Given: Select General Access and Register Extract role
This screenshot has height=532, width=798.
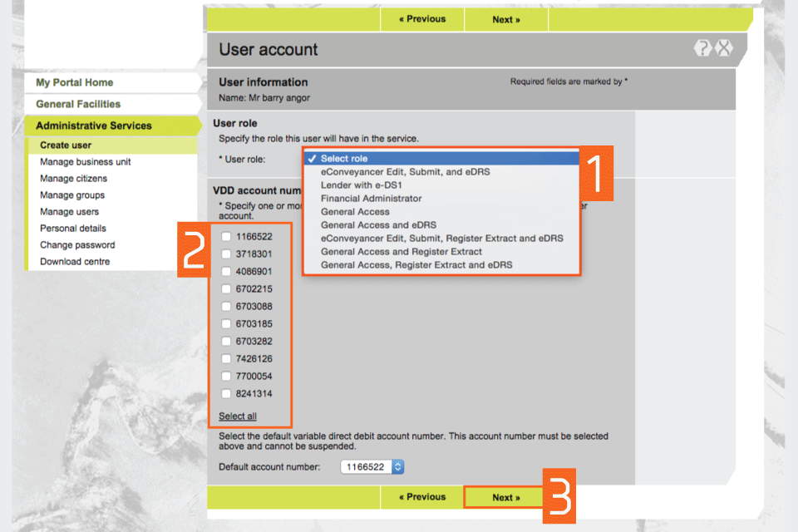Looking at the screenshot, I should click(401, 252).
